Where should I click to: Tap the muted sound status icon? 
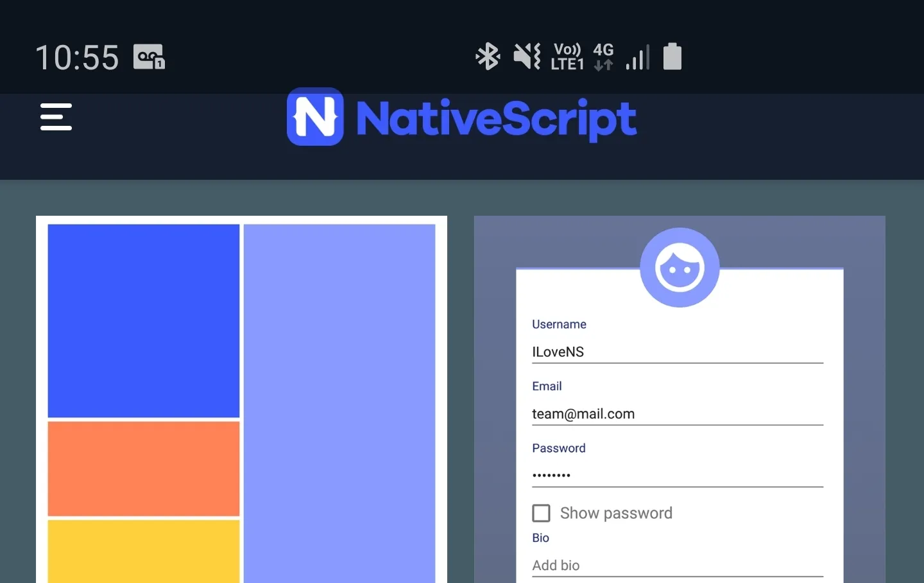(x=527, y=57)
